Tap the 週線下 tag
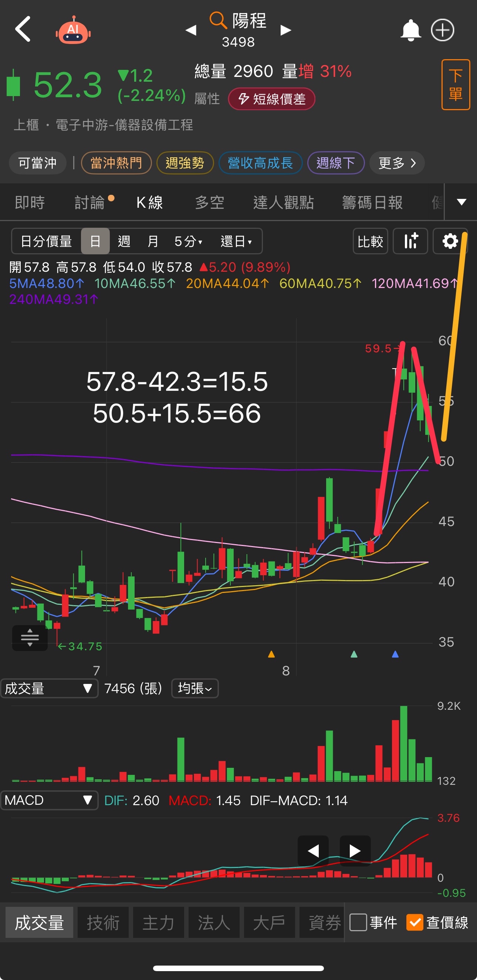The height and width of the screenshot is (980, 477). (336, 163)
